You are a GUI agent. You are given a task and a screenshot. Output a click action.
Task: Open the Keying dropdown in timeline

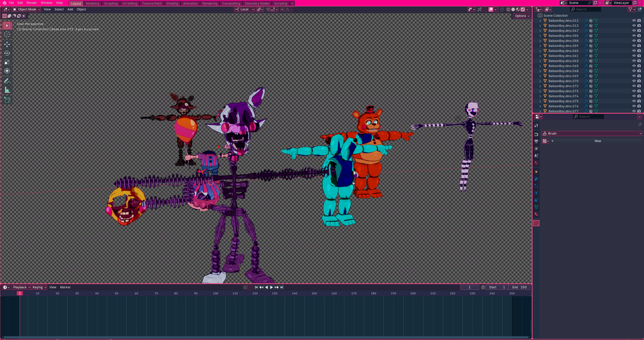coord(39,287)
